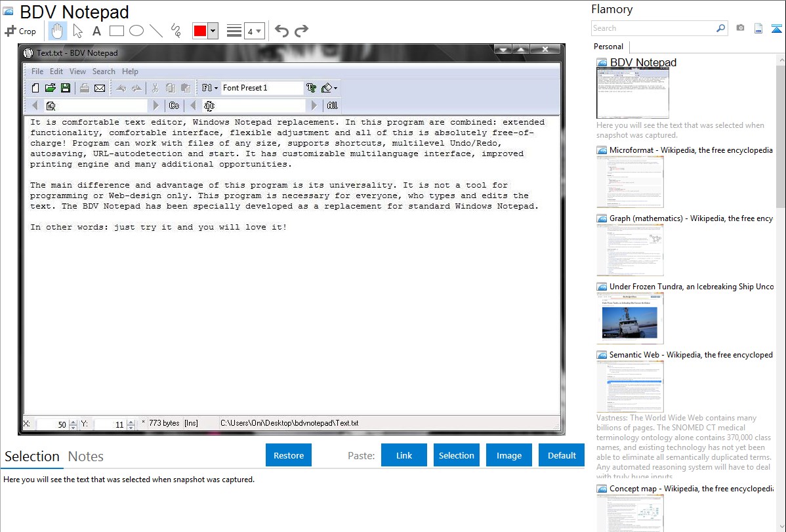Open the Microformat Wikipedia snapshot thumbnail

tap(630, 182)
